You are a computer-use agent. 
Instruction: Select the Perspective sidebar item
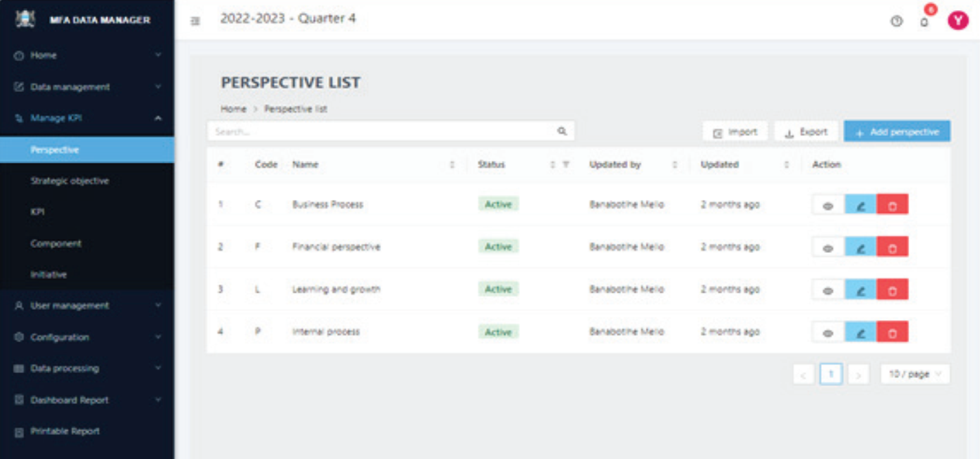87,150
